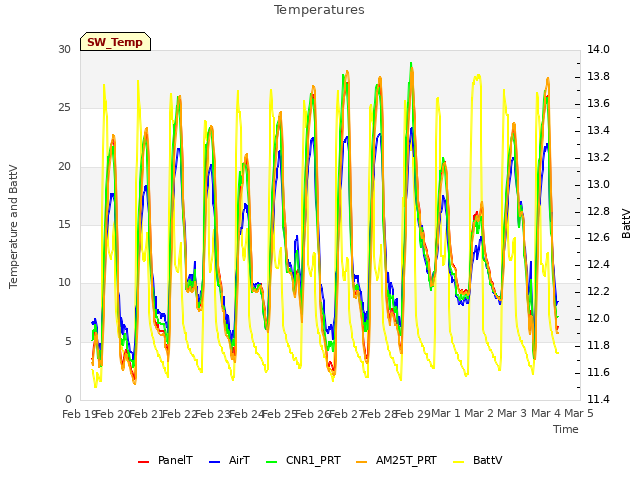This screenshot has height=480, width=640.
Task: Toggle the AirT legend entry
Action: point(229,460)
